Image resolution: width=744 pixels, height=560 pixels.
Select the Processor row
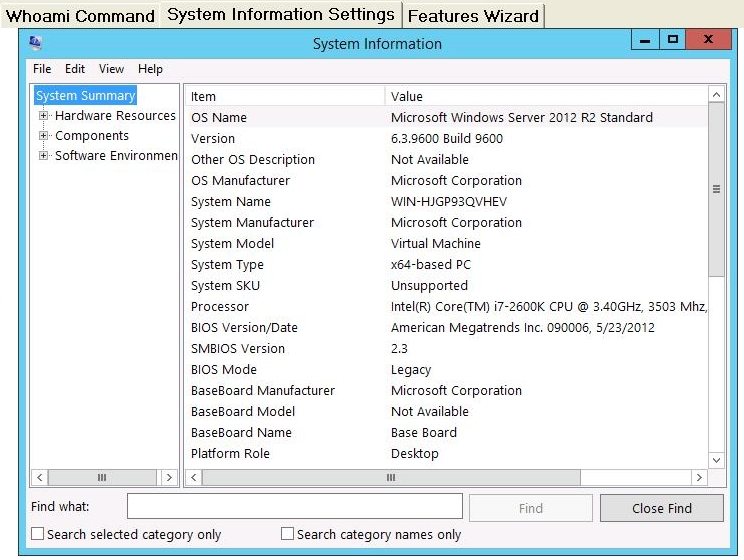(x=446, y=306)
